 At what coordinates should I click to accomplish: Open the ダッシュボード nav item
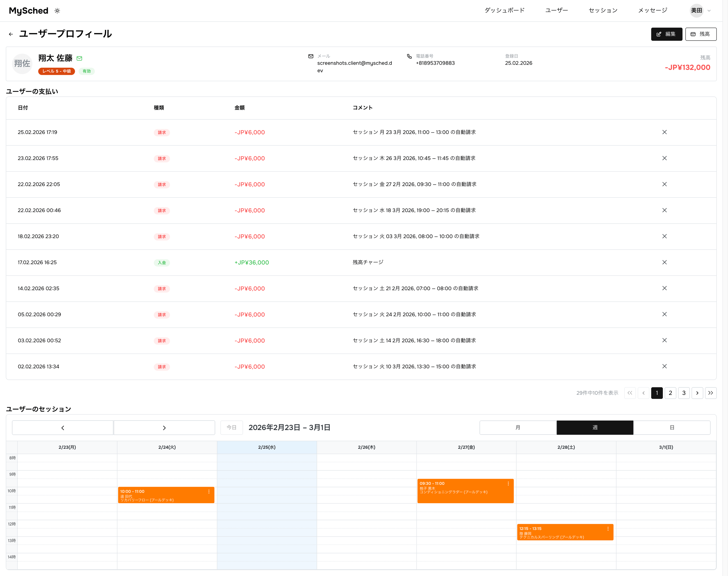[504, 10]
